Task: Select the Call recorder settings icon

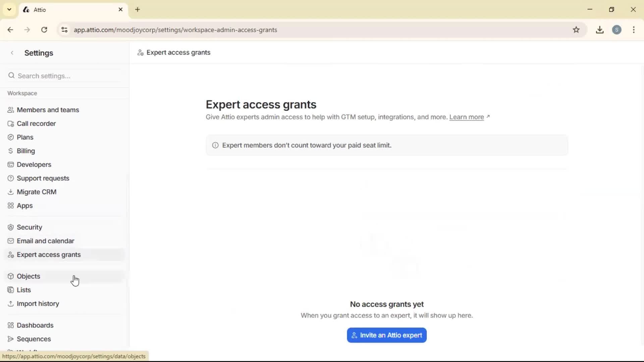Action: coord(10,123)
